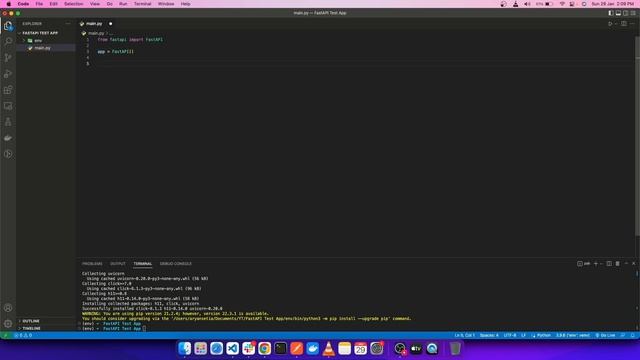Click the main.py breadcrumb above the editor
The height and width of the screenshot is (360, 640).
pos(96,33)
